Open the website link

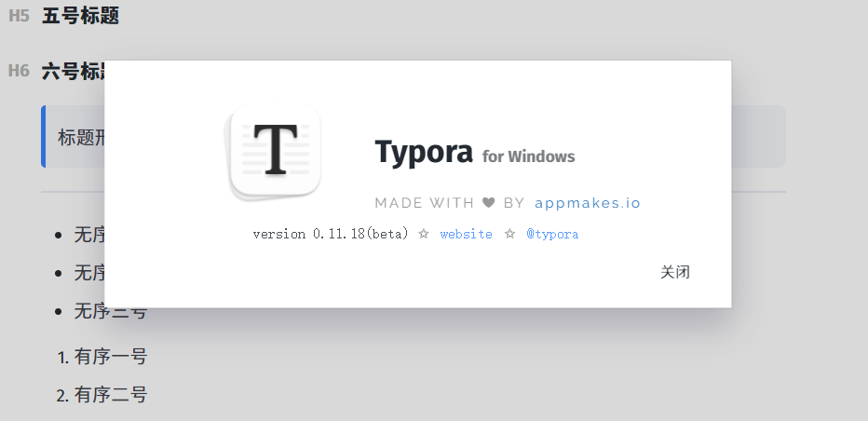466,235
